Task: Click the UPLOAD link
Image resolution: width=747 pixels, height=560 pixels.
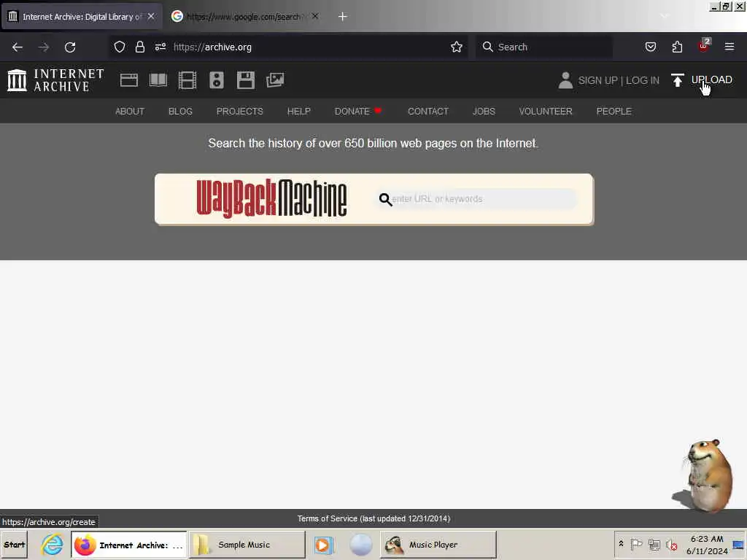Action: tap(712, 80)
